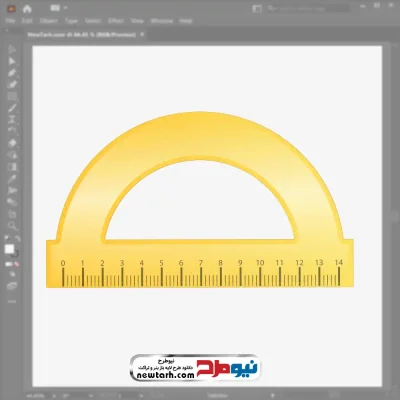Open the Window menu
This screenshot has height=400, width=400.
162,21
